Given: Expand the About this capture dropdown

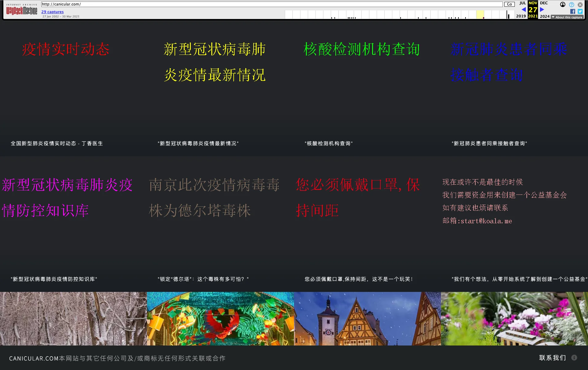Looking at the screenshot, I should 567,17.
